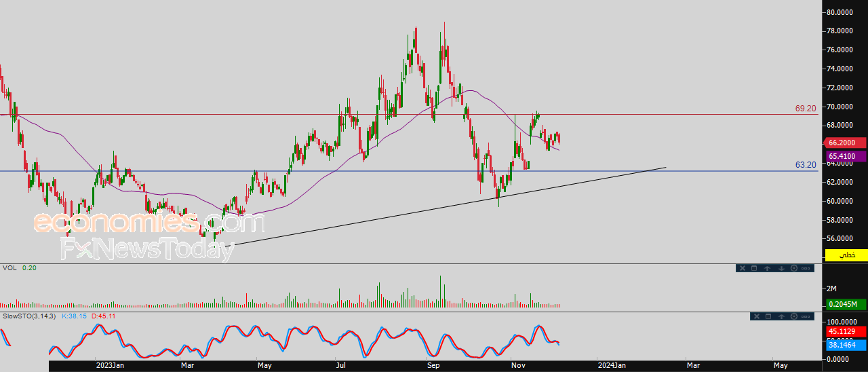Click the May 2023 date on time axis
This screenshot has height=372, width=868.
(264, 366)
